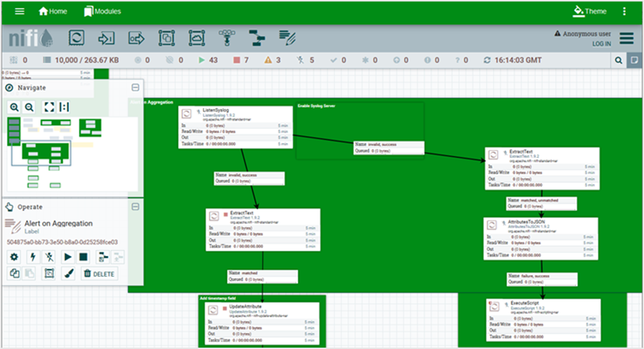The image size is (644, 349).
Task: Select the Funnel toolbar icon
Action: (226, 37)
